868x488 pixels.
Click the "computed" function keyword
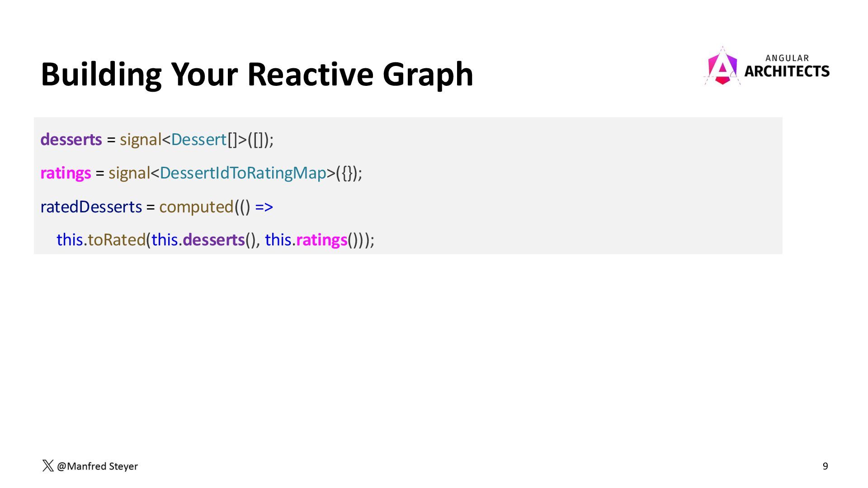coord(196,207)
